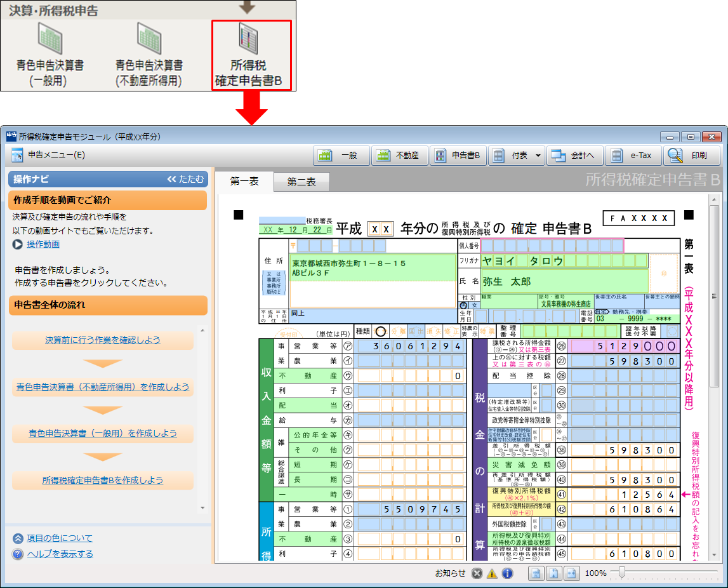This screenshot has height=588, width=728.
Task: Open the 申告メニュー(E) menu
Action: tap(48, 155)
